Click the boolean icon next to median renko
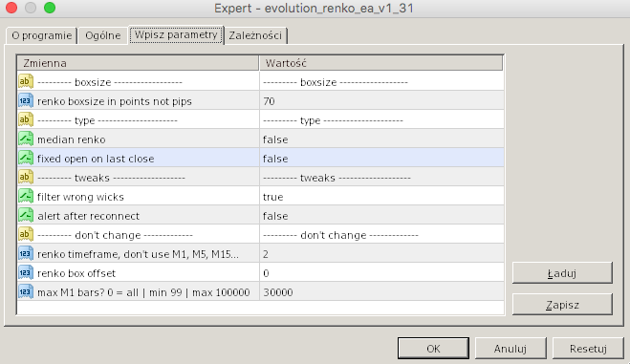 pyautogui.click(x=26, y=139)
